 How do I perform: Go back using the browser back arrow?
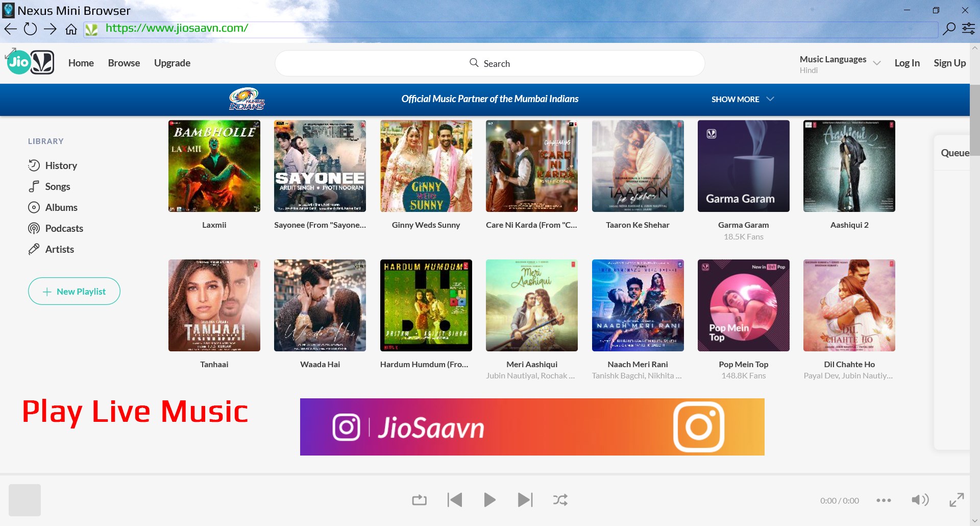11,29
